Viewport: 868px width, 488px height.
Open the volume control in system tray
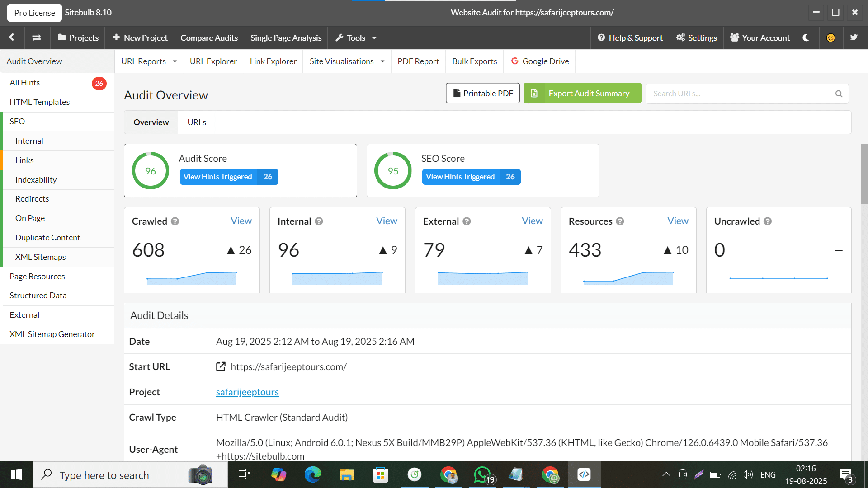point(748,474)
